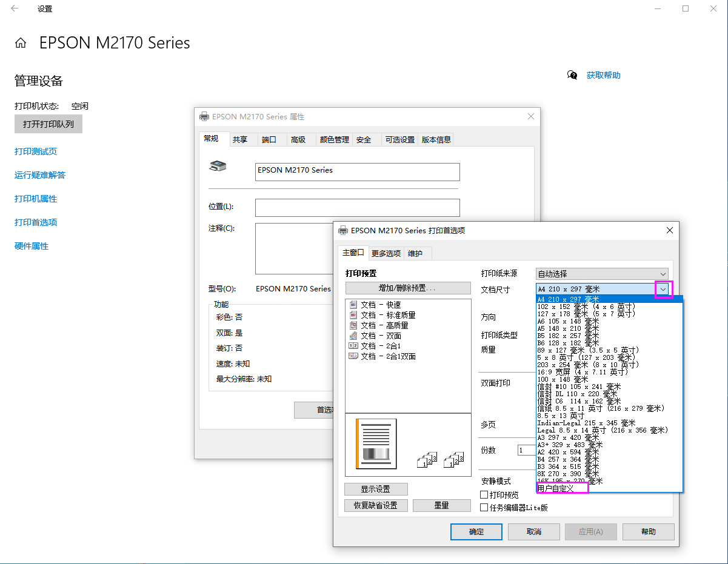Open the 打印测试页 link

[x=36, y=151]
